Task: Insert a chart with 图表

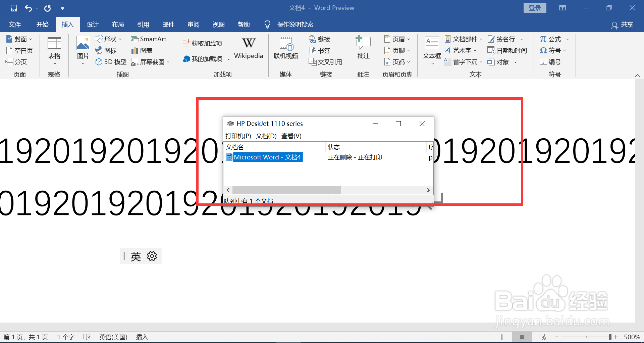Action: click(142, 50)
